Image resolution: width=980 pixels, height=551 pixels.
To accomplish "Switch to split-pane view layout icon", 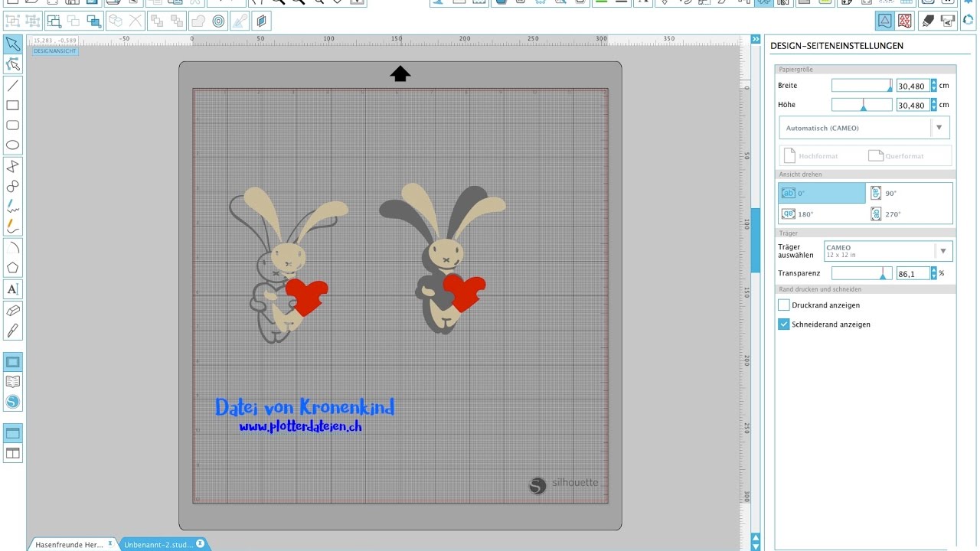I will pyautogui.click(x=13, y=453).
